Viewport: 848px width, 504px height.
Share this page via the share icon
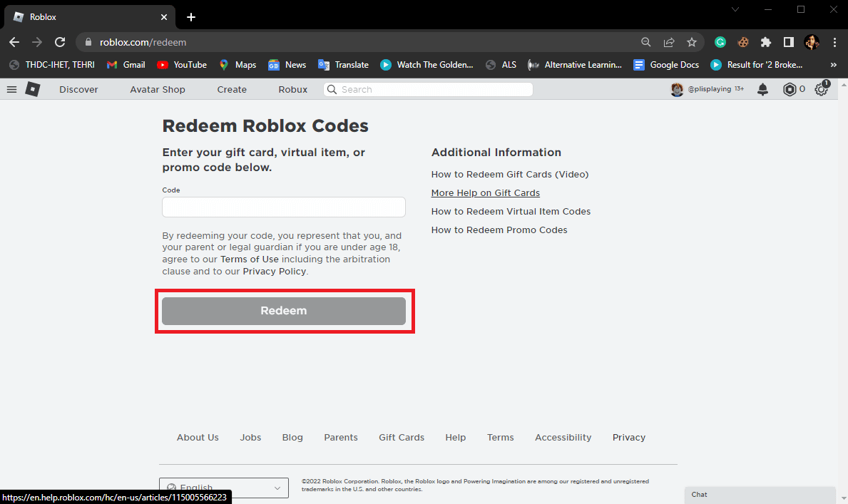[669, 42]
